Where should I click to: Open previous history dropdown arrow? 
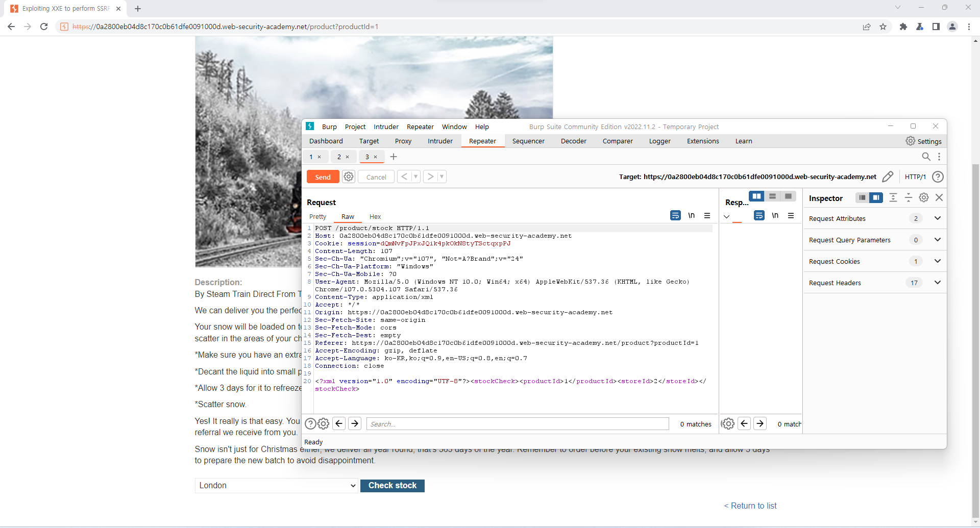(x=416, y=177)
